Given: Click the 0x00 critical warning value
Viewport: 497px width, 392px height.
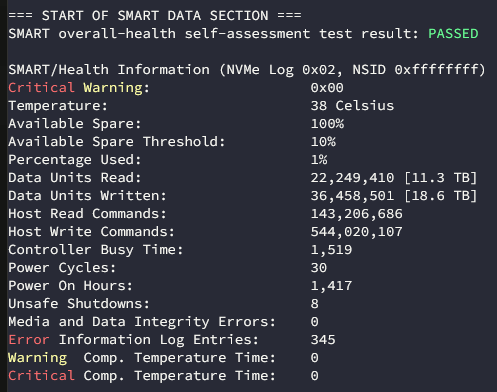Looking at the screenshot, I should 327,88.
